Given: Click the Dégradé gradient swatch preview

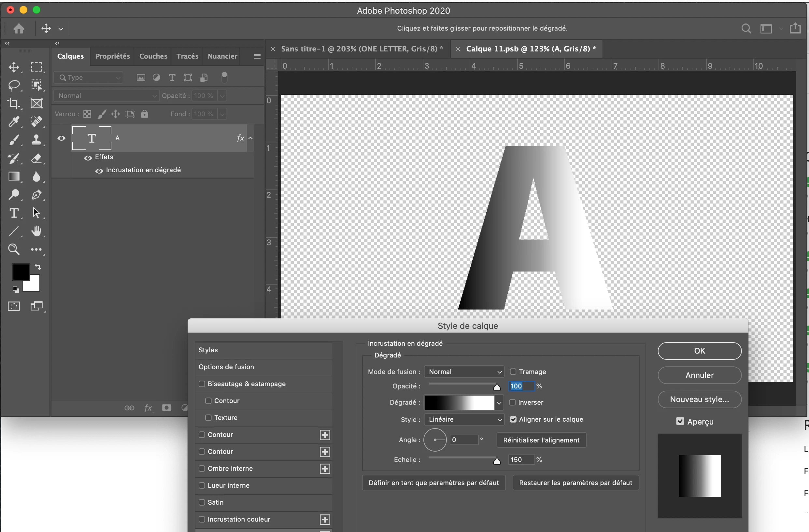Looking at the screenshot, I should tap(459, 402).
